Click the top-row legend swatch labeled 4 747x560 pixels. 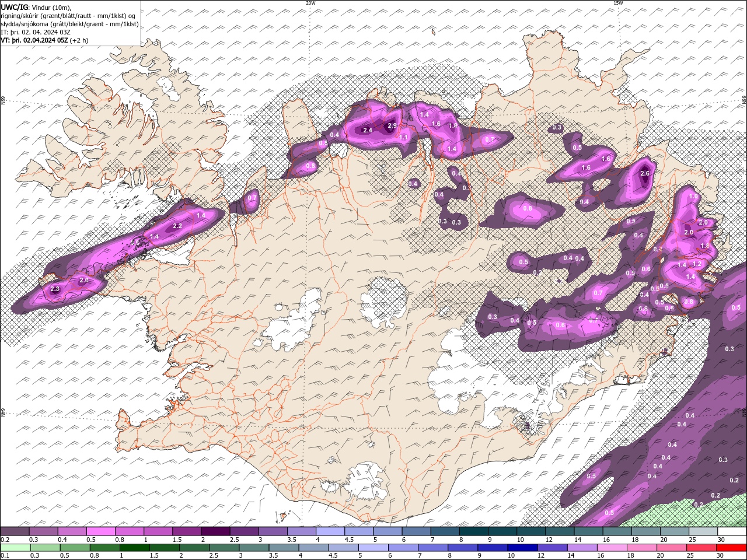[330, 531]
